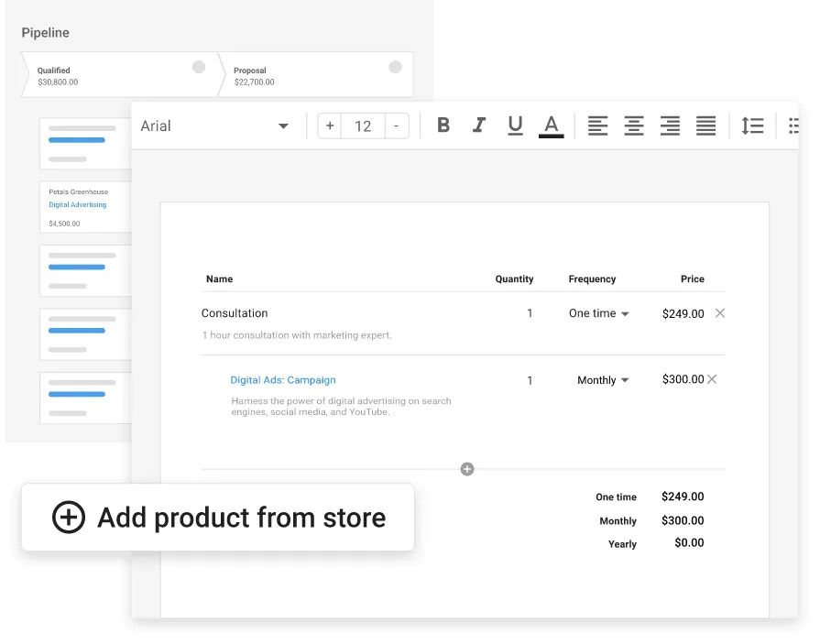
Task: Remove the Digital Ads: Campaign item
Action: click(x=712, y=379)
